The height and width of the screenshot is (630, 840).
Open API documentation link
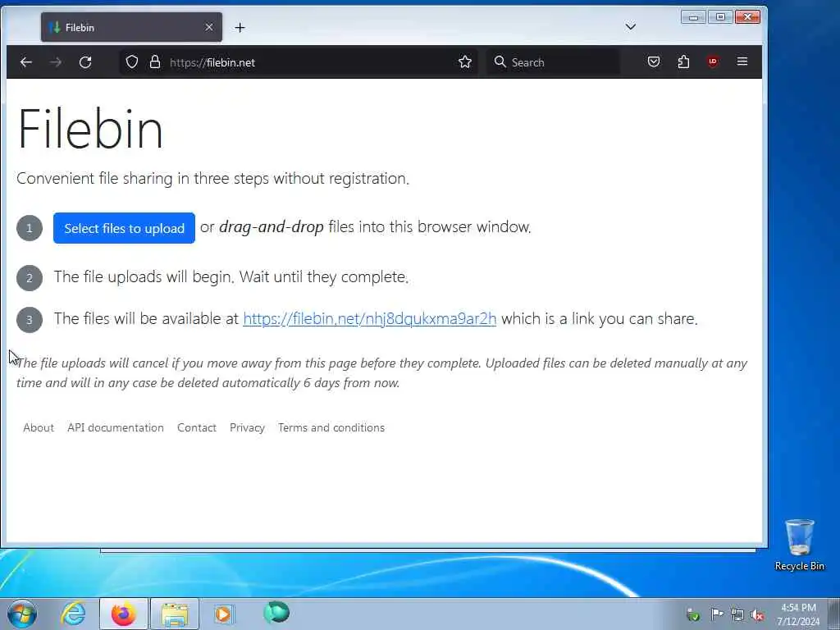[x=116, y=427]
